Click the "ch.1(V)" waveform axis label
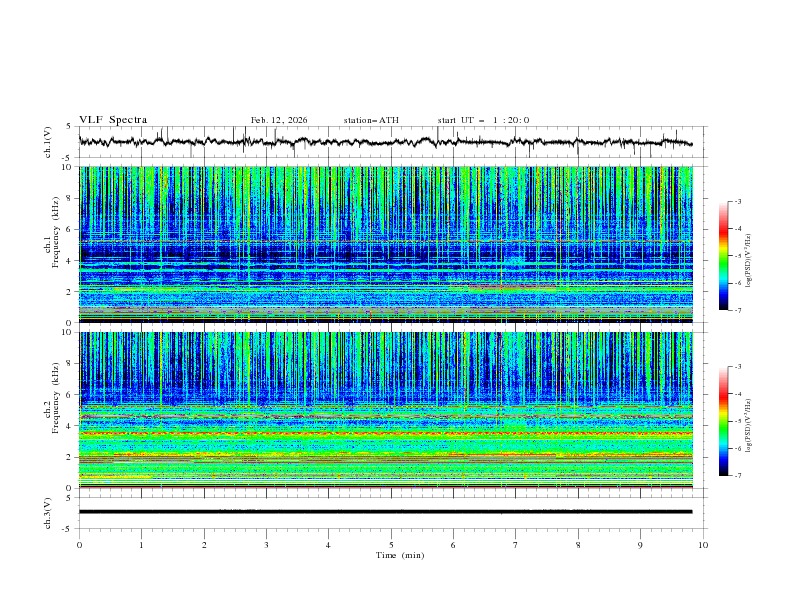 pos(48,142)
